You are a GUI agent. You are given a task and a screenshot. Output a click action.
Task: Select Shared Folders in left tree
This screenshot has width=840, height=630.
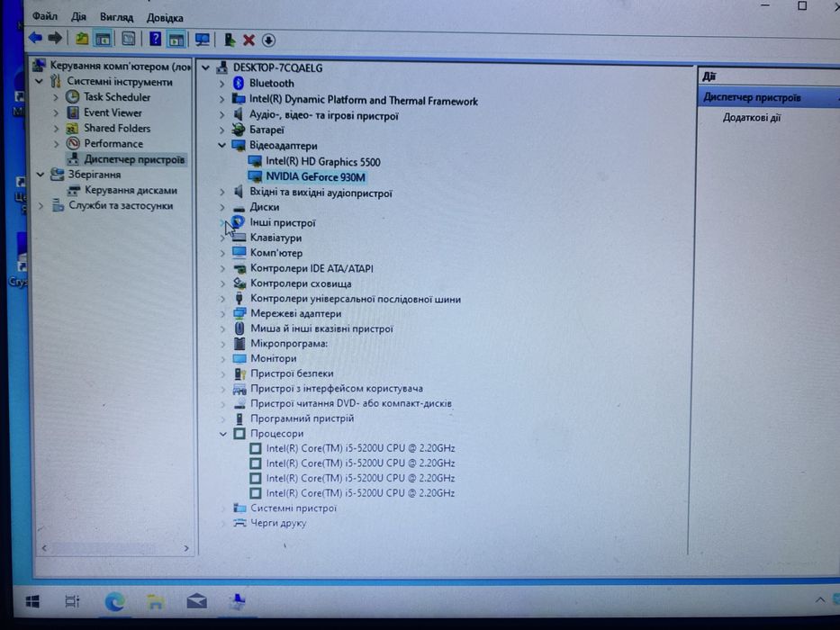(117, 128)
